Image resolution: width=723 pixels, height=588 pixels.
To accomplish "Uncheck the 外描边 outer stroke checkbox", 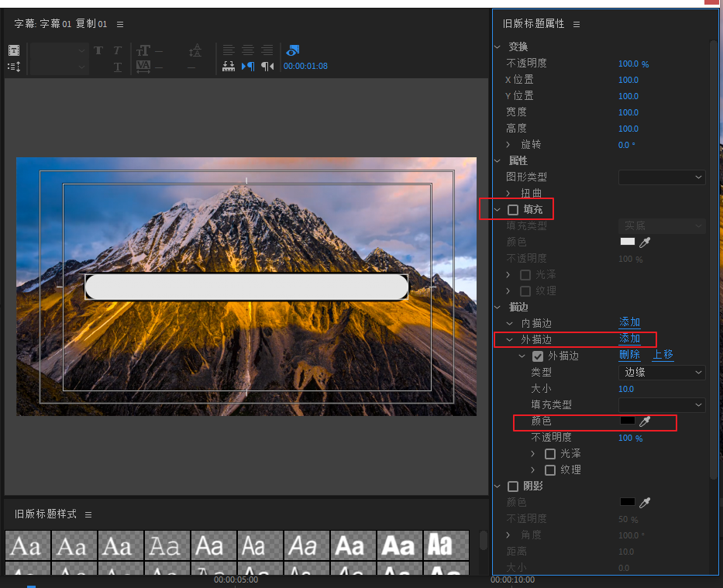I will [x=538, y=356].
